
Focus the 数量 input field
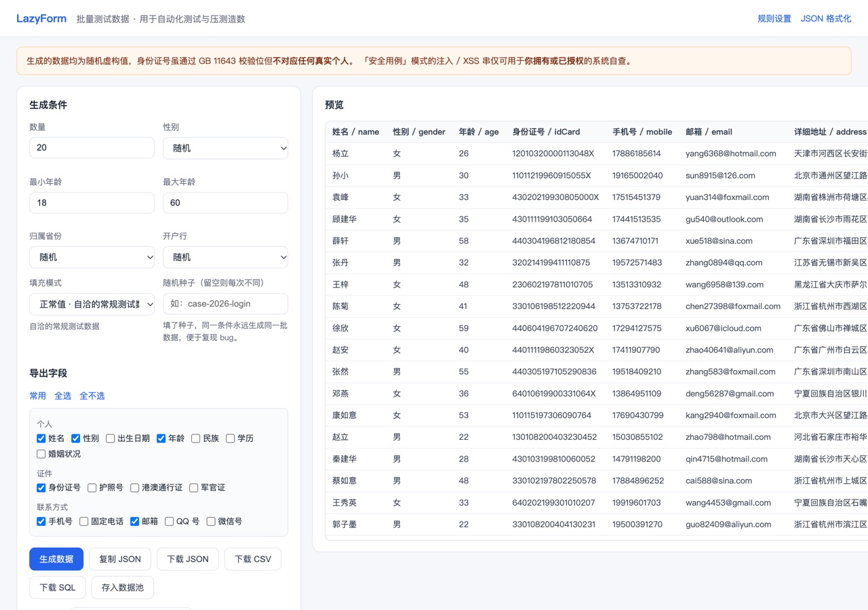92,148
